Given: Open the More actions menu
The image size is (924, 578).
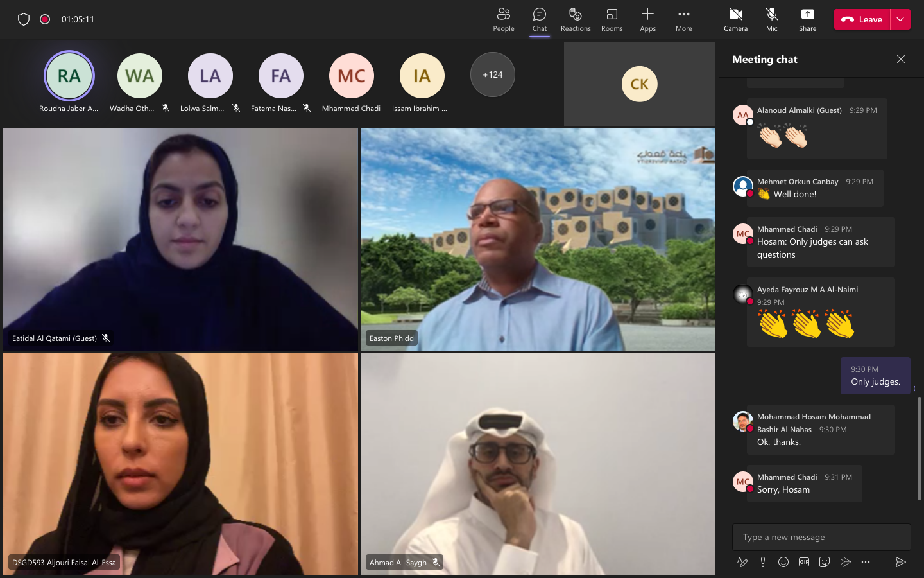Looking at the screenshot, I should click(683, 19).
